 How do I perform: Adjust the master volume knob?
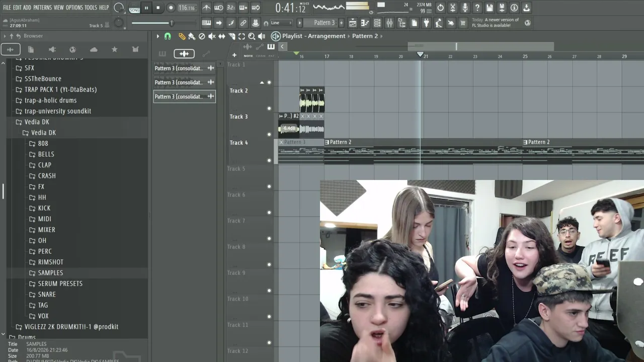(x=119, y=8)
